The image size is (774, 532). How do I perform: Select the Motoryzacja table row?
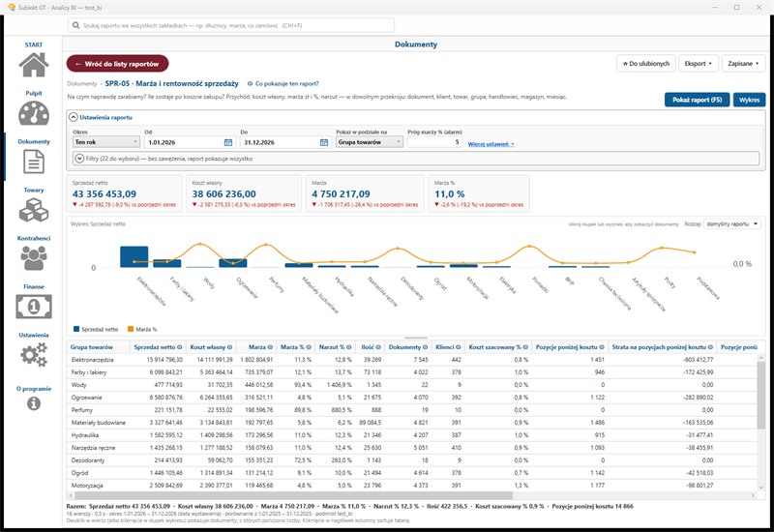pos(412,486)
